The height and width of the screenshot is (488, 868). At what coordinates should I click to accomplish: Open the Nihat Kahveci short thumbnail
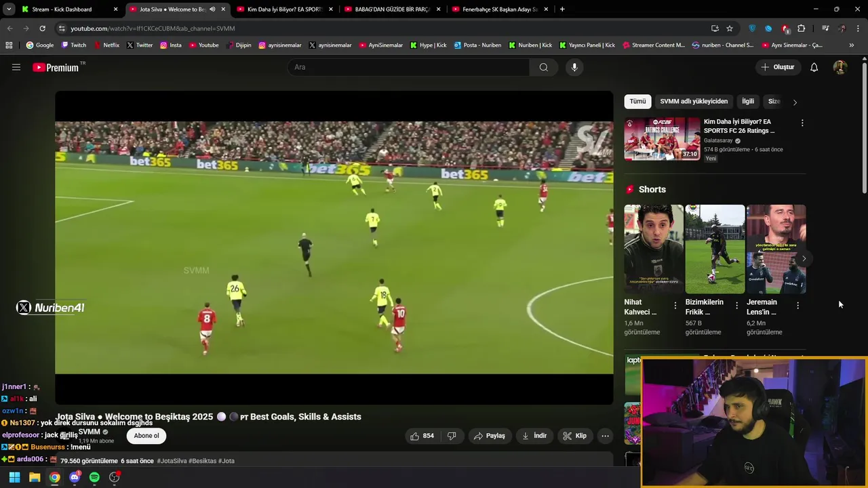(x=653, y=249)
